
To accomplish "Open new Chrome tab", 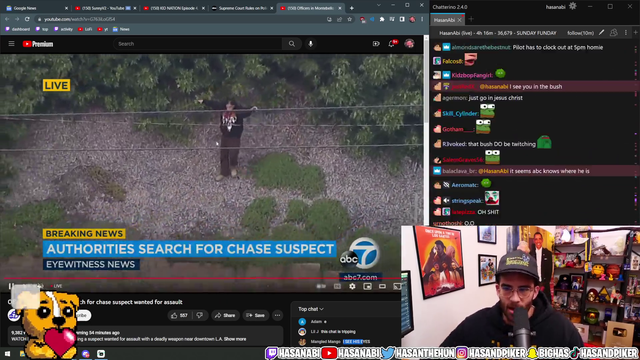I will click(351, 8).
